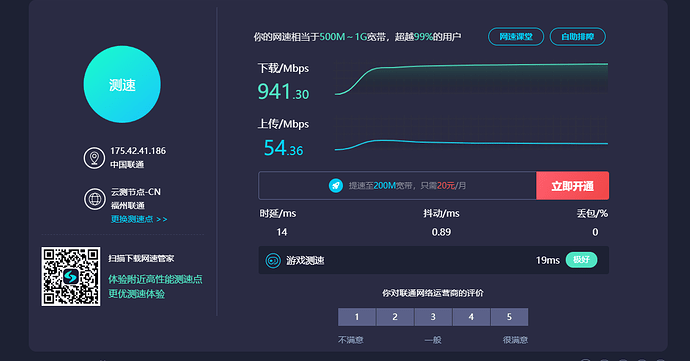690x361 pixels.
Task: Click the location pin icon beside IP address
Action: click(94, 158)
